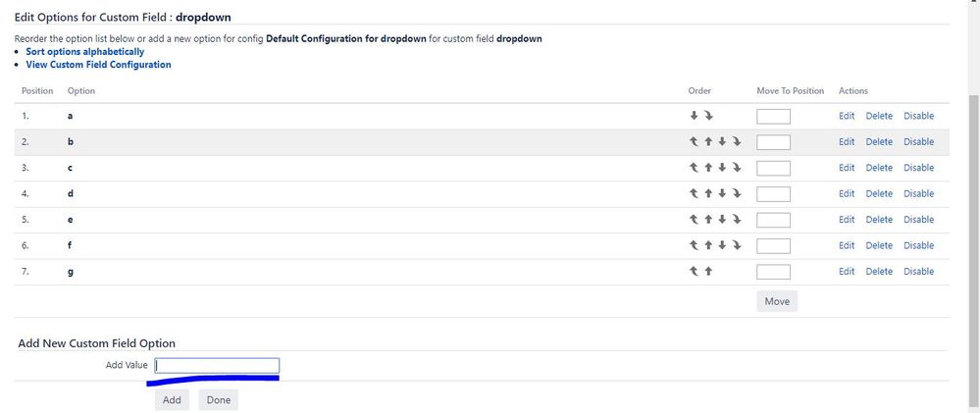Viewport: 980px width, 413px height.
Task: Move option a to last position
Action: 708,116
